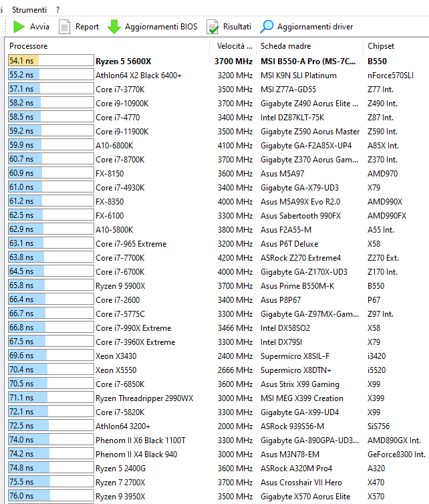
Task: Select the Core i7-2600 row
Action: tap(218, 300)
